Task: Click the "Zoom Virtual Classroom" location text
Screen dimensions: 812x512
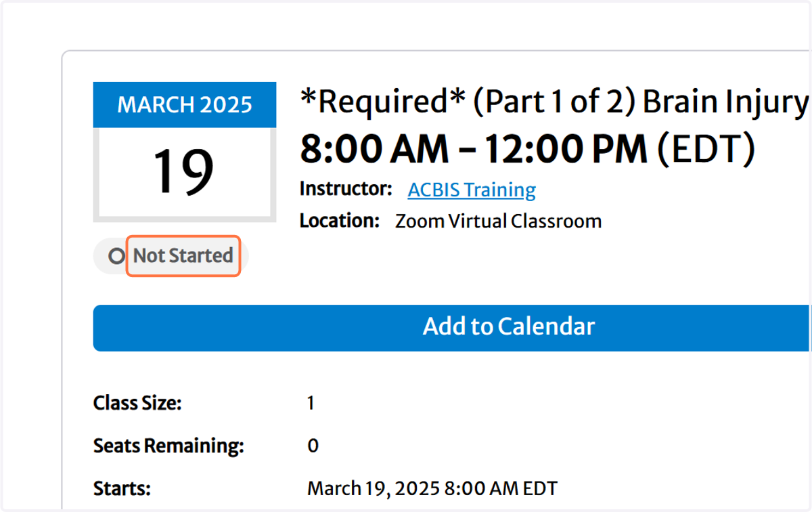Action: tap(499, 221)
